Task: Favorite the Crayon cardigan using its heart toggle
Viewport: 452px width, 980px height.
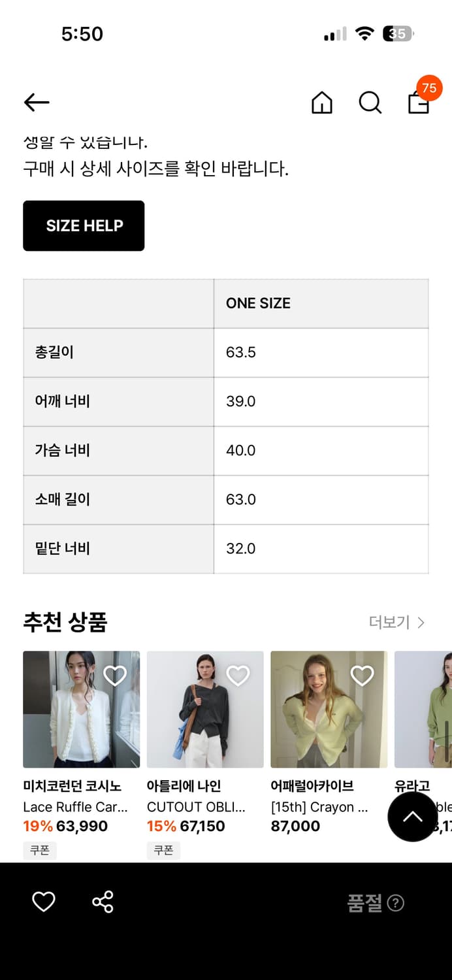Action: pyautogui.click(x=362, y=676)
